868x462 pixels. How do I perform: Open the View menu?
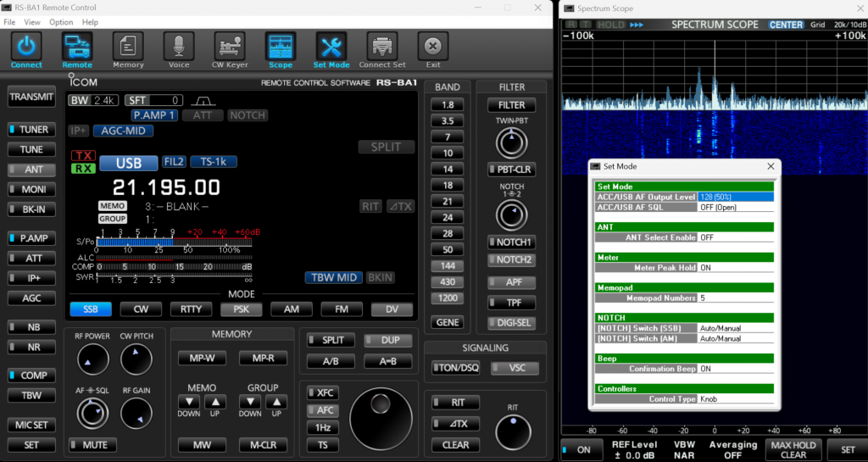(x=32, y=22)
